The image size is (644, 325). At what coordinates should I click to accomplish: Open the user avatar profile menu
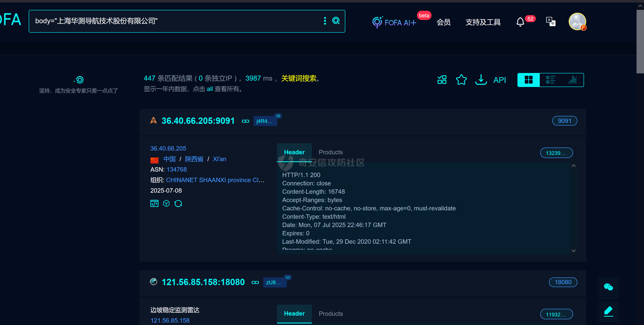pos(577,21)
